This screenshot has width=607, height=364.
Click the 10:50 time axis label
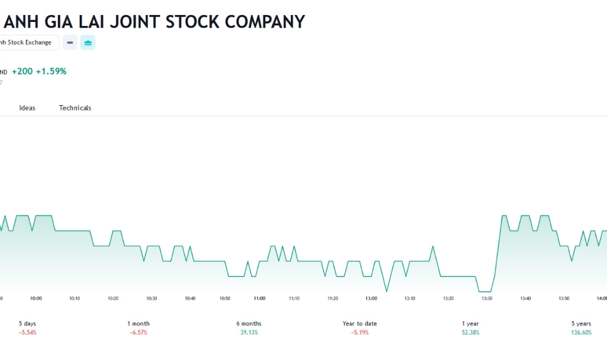point(225,298)
